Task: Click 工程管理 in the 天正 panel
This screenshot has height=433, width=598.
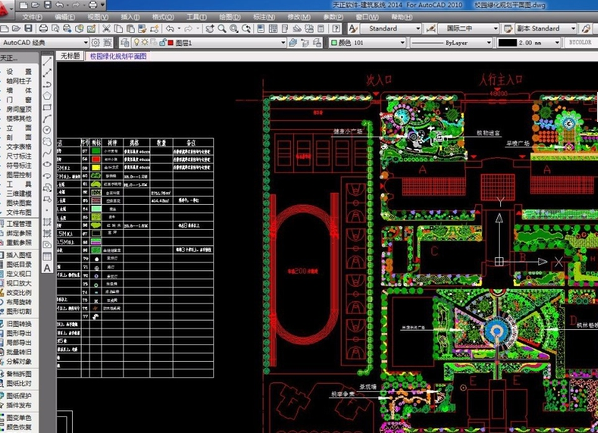Action: 19,224
